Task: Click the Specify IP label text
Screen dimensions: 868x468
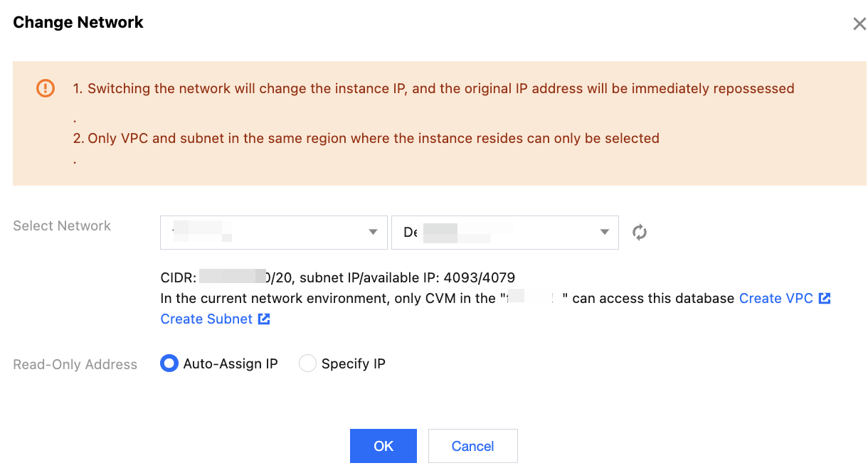Action: pos(353,364)
